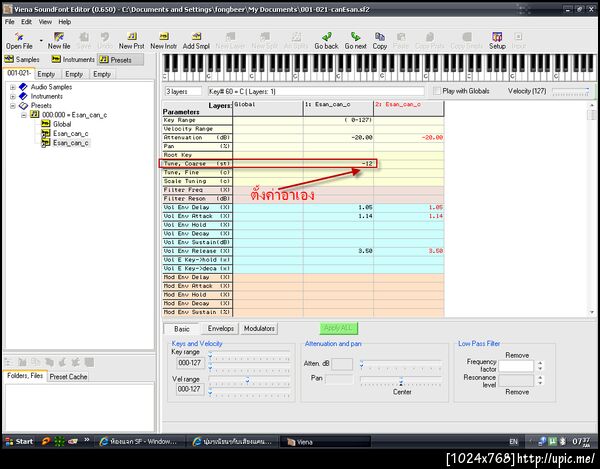Switch to the Viena taskbar button
The image size is (600, 469).
pos(325,442)
